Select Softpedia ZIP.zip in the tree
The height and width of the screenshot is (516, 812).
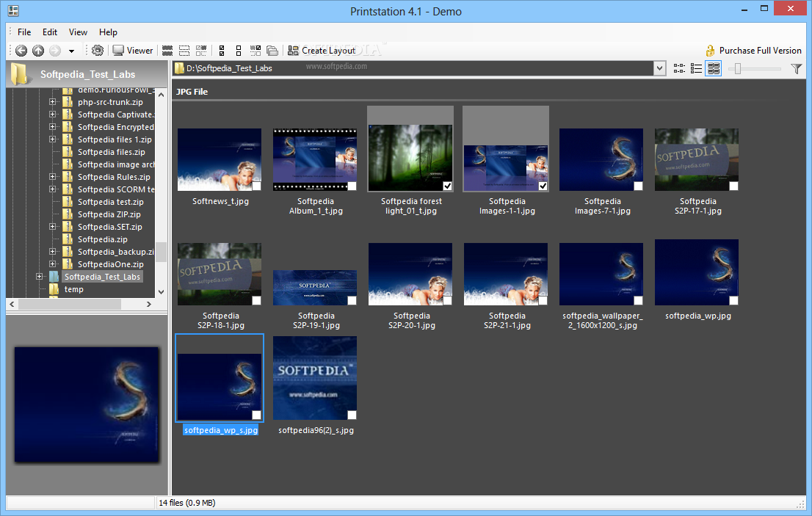pos(109,214)
